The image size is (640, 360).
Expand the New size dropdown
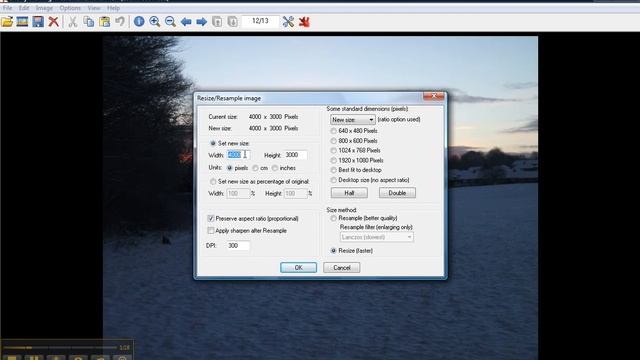tap(353, 120)
